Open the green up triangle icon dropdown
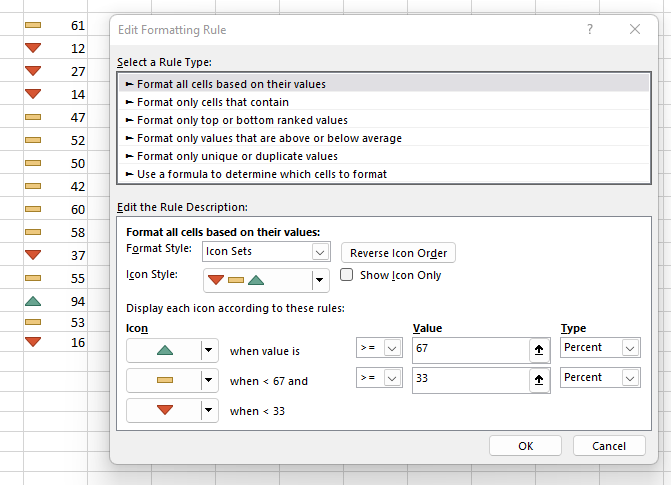 pos(172,351)
